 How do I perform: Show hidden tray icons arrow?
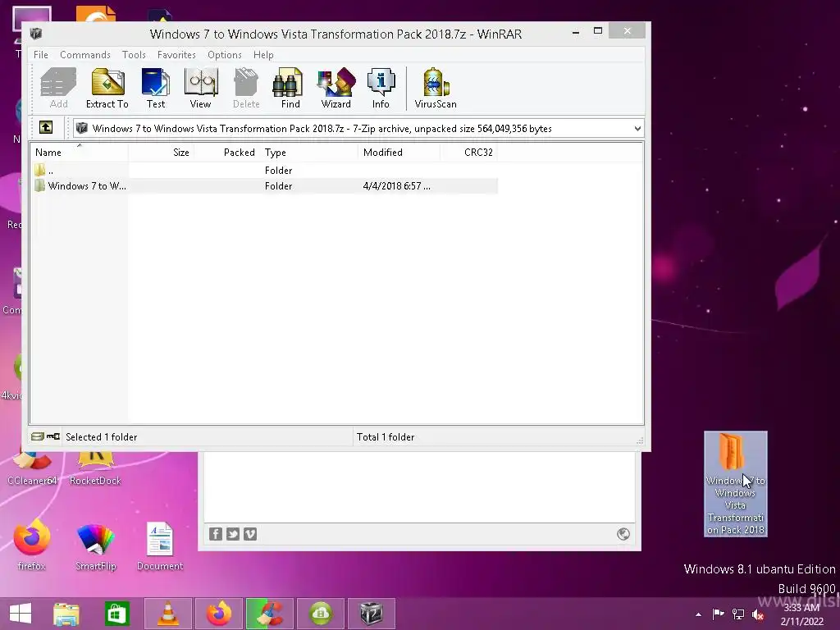coord(698,614)
